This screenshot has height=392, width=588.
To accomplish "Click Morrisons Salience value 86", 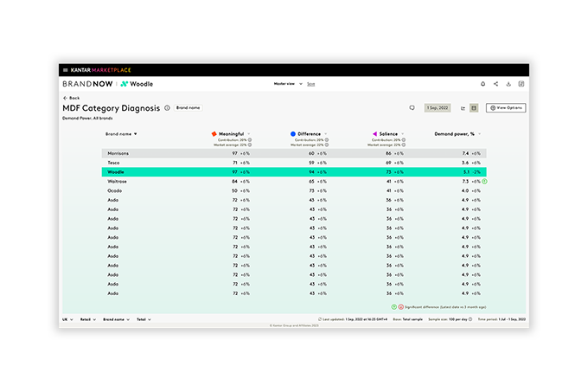I will pyautogui.click(x=388, y=153).
